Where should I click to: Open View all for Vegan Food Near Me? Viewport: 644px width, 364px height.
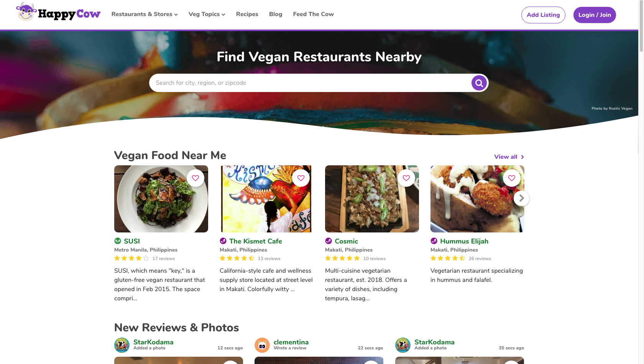coord(509,157)
